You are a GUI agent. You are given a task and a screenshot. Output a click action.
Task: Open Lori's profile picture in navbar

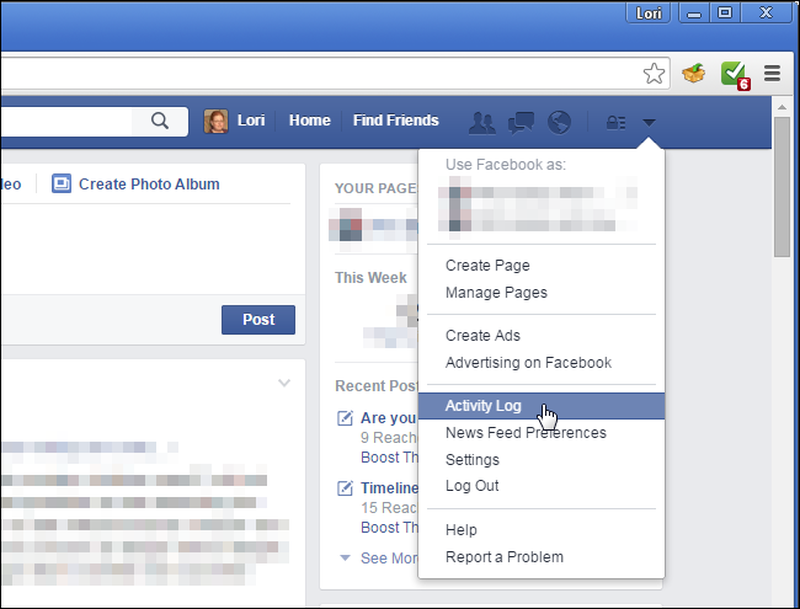coord(216,121)
